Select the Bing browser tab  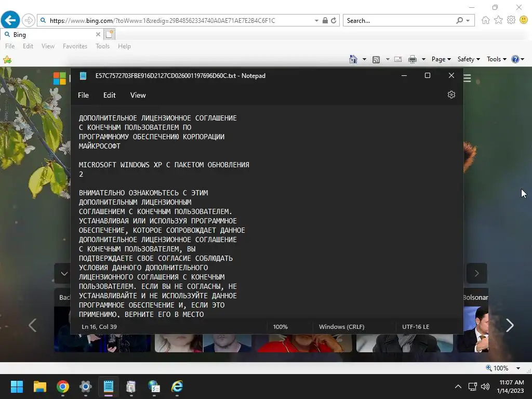(51, 34)
